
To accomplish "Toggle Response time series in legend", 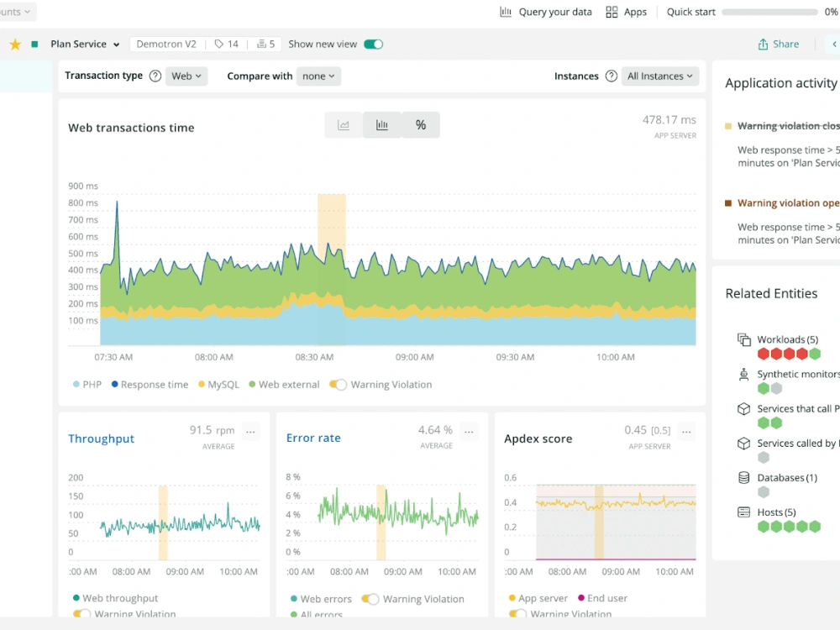I will 150,385.
